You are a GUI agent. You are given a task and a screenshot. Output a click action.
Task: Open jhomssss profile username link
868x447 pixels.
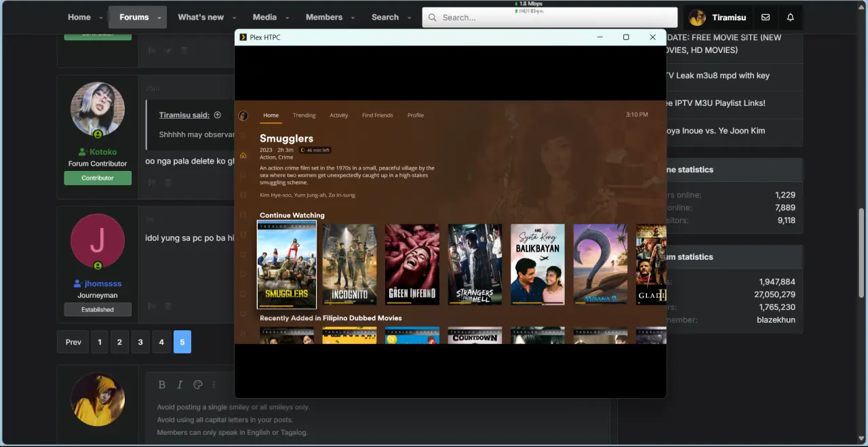click(x=103, y=284)
